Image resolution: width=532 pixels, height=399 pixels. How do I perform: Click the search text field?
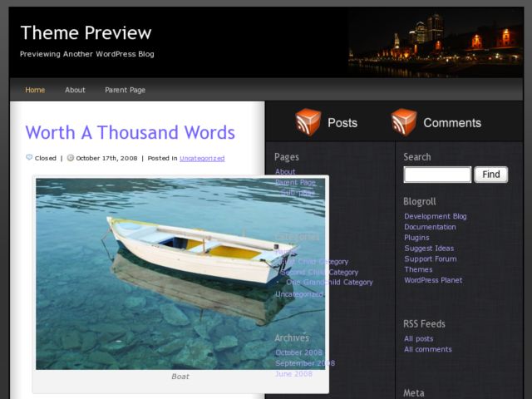(x=437, y=175)
